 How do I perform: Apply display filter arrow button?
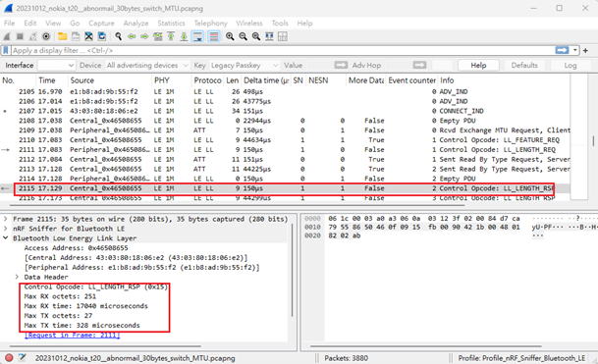point(562,50)
